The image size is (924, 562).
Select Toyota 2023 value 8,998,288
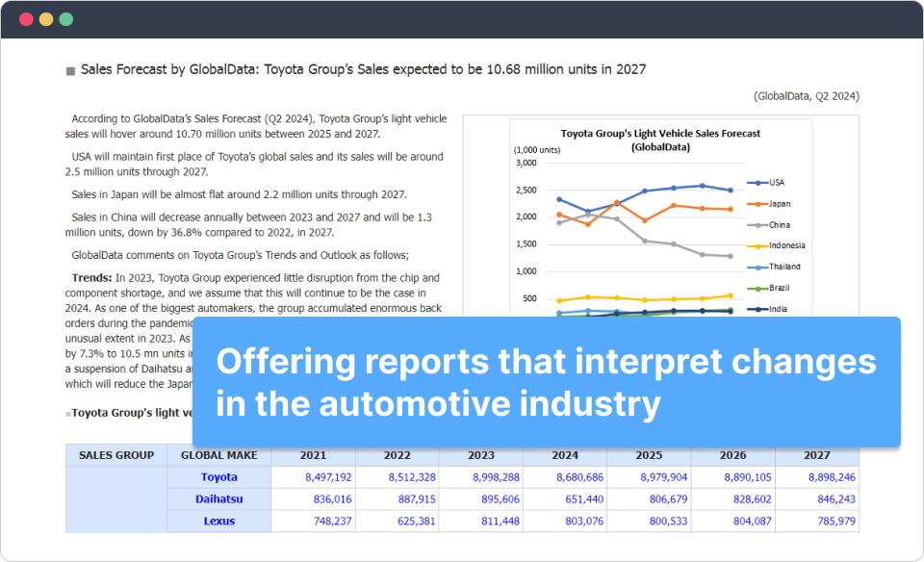tap(497, 477)
